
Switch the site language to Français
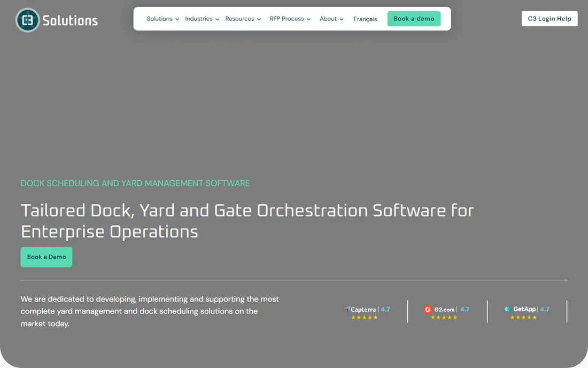[x=365, y=19]
